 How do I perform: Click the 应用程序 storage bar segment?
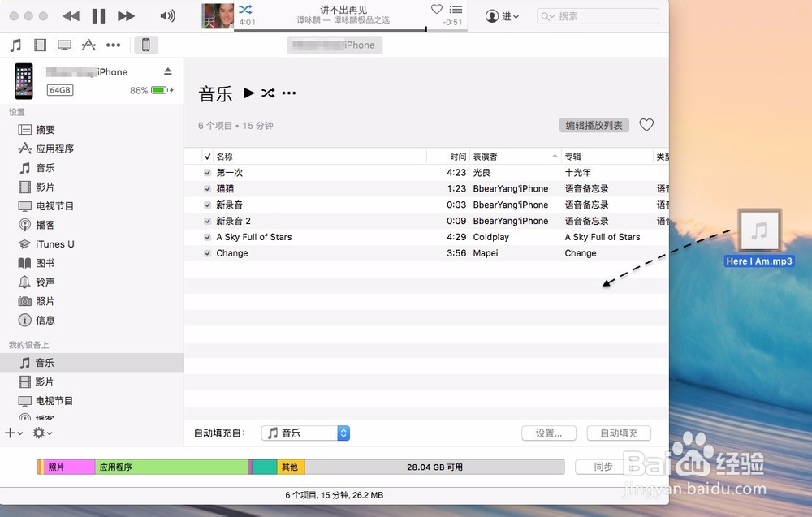coord(171,467)
